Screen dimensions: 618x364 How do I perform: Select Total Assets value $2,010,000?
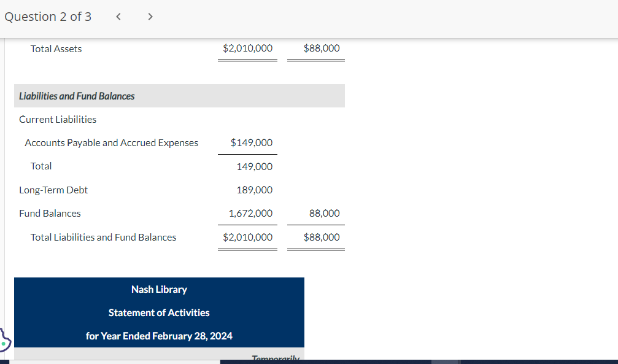coord(247,48)
